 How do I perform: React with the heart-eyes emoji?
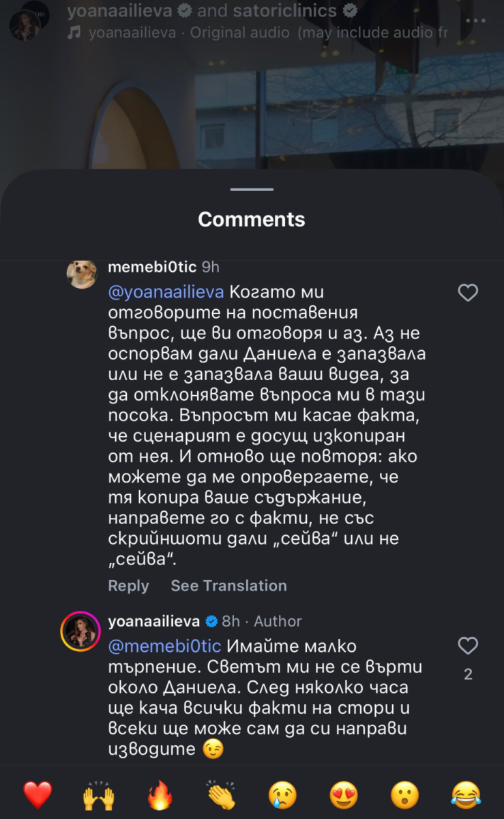tap(342, 794)
